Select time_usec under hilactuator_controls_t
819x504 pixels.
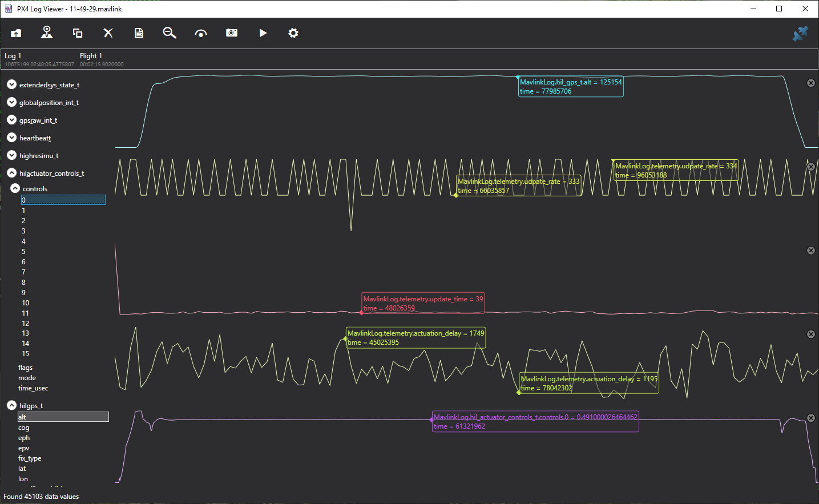point(33,388)
